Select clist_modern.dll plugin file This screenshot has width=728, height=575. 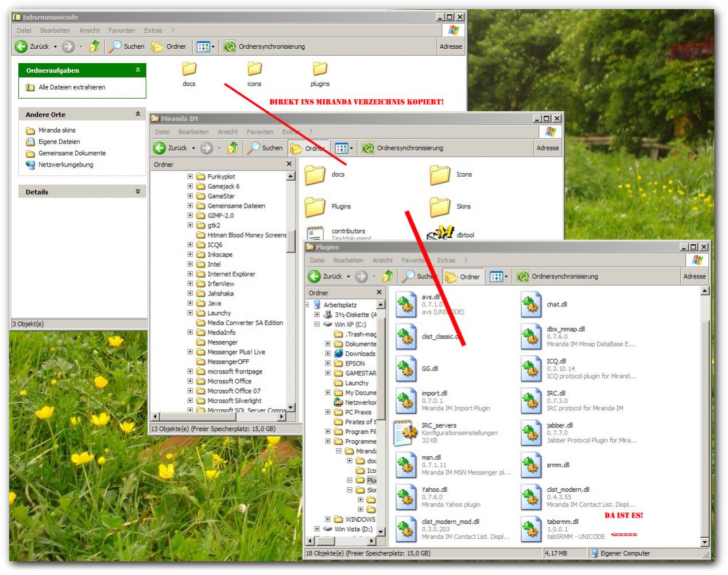[x=578, y=498]
